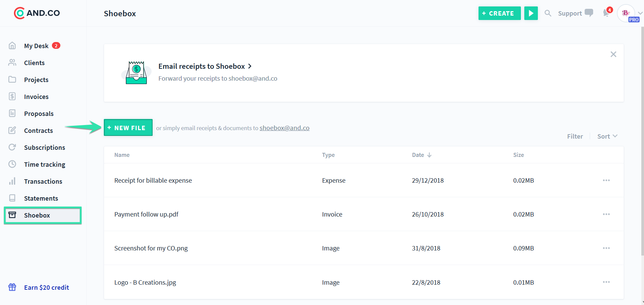The image size is (644, 305).
Task: Open My Desk from the sidebar
Action: pos(36,46)
